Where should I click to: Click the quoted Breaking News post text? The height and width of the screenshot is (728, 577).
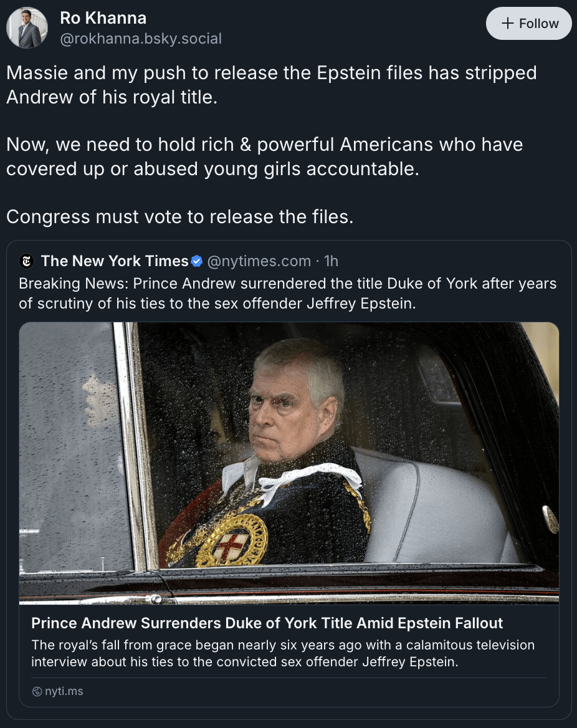click(x=287, y=293)
